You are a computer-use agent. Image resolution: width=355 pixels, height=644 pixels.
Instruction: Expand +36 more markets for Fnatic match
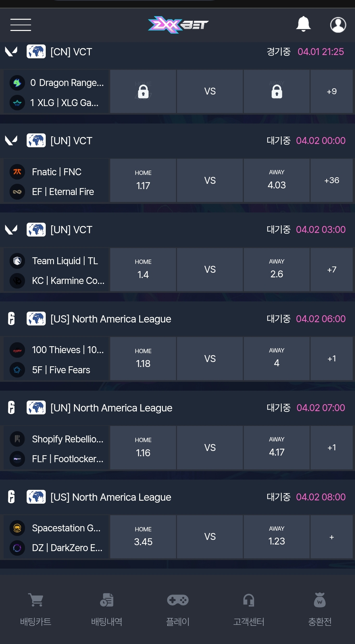click(331, 181)
